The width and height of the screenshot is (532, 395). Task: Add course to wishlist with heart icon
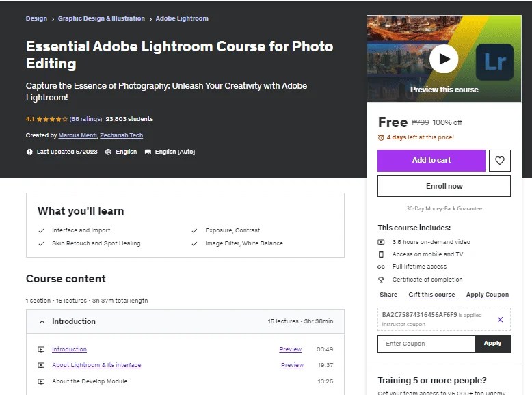tap(499, 161)
